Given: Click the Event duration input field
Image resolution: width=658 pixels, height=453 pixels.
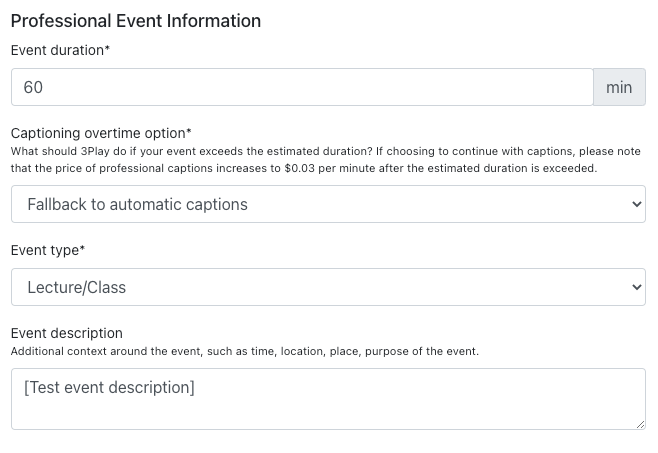Looking at the screenshot, I should pyautogui.click(x=300, y=87).
